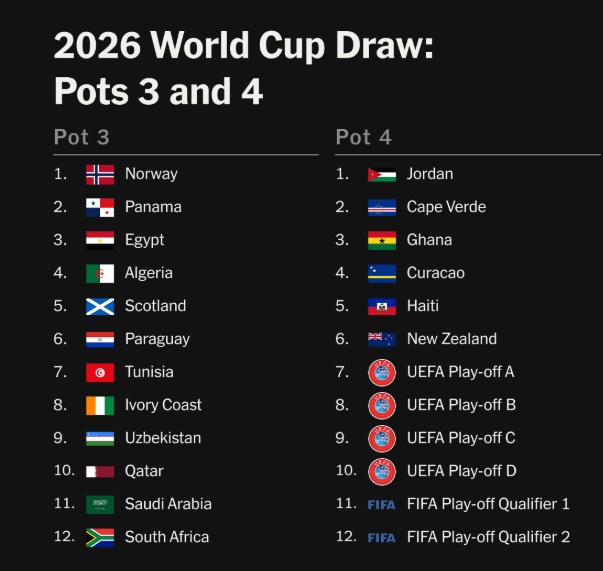The image size is (603, 571).
Task: Click the South Africa flag icon
Action: pos(100,537)
